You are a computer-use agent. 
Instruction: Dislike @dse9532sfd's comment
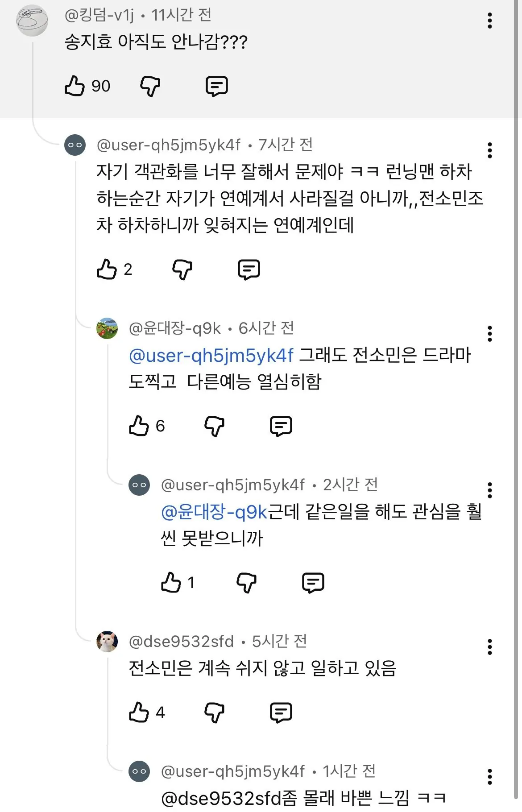pyautogui.click(x=214, y=713)
